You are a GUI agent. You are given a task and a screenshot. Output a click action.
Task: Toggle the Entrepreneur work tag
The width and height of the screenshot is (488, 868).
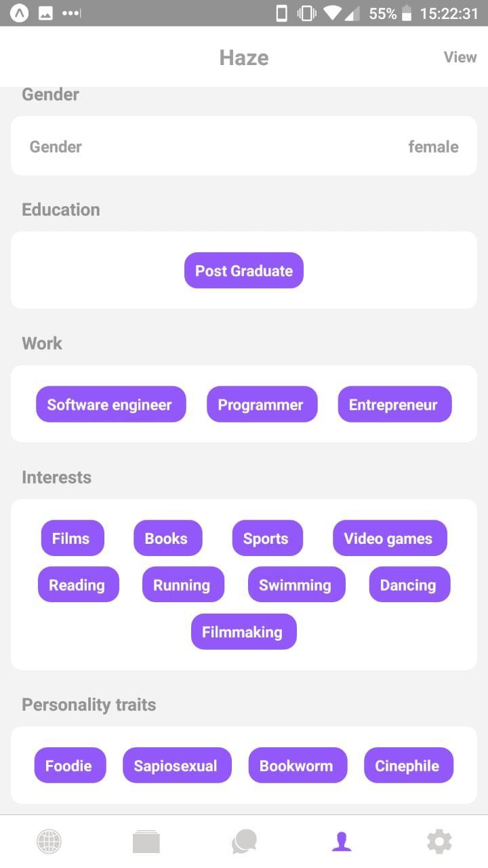(x=394, y=405)
